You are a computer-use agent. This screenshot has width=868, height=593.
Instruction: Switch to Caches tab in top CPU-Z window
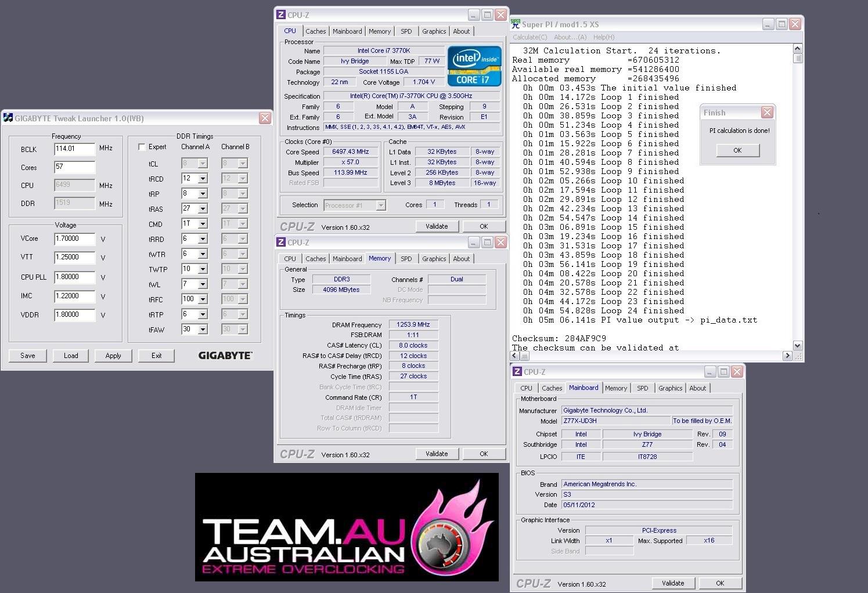[x=316, y=31]
